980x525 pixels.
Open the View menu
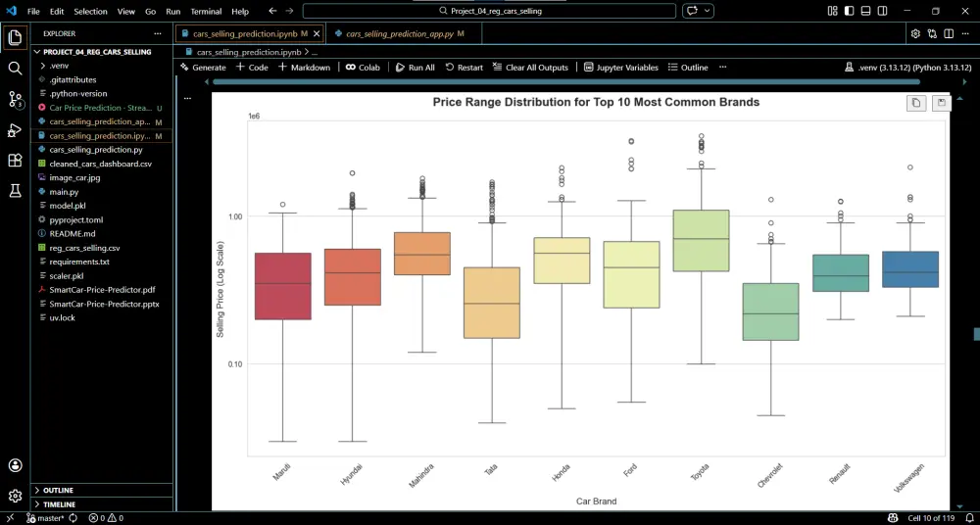[x=125, y=11]
